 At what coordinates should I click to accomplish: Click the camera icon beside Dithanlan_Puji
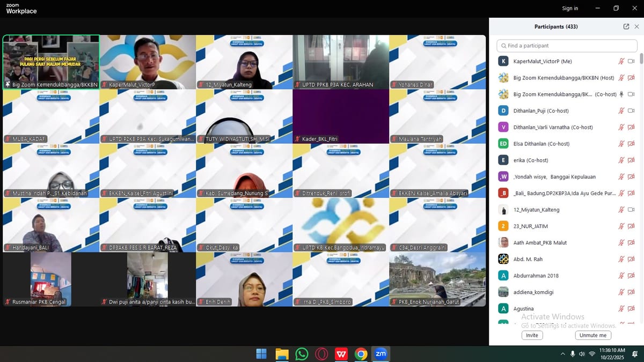[x=631, y=111]
